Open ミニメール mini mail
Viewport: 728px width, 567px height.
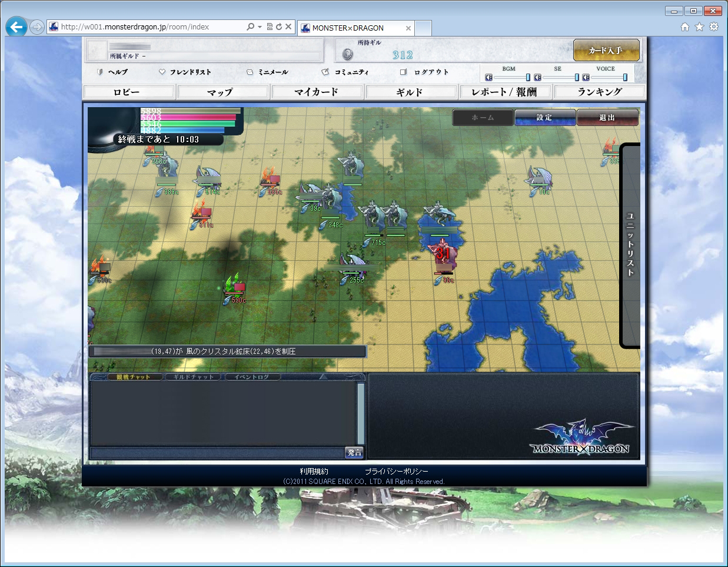coord(268,72)
